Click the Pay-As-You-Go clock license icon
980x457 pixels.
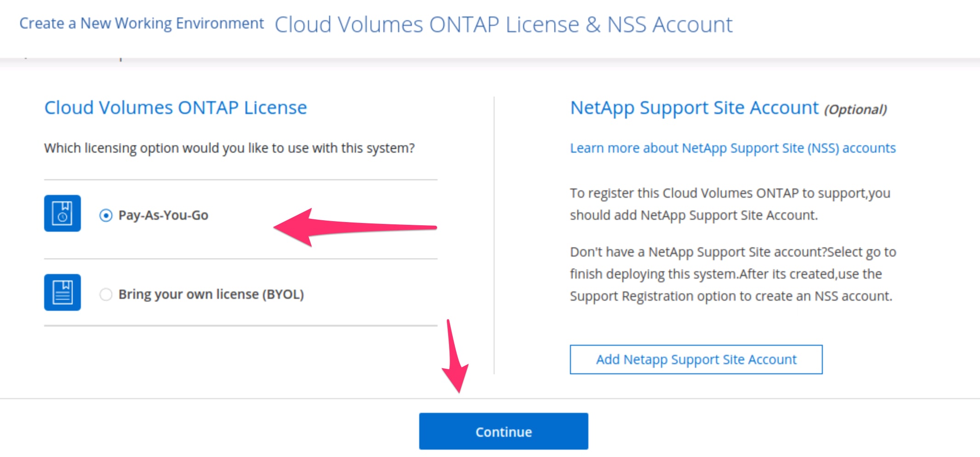[63, 213]
